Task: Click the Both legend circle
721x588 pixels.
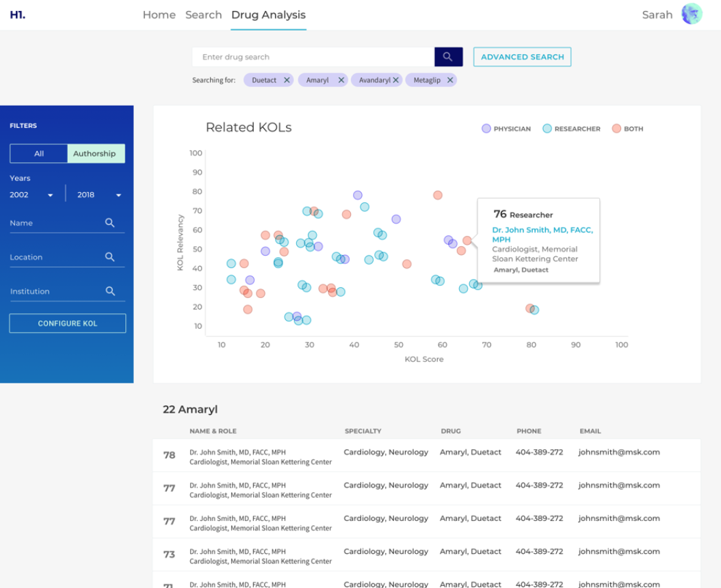Action: [x=616, y=129]
